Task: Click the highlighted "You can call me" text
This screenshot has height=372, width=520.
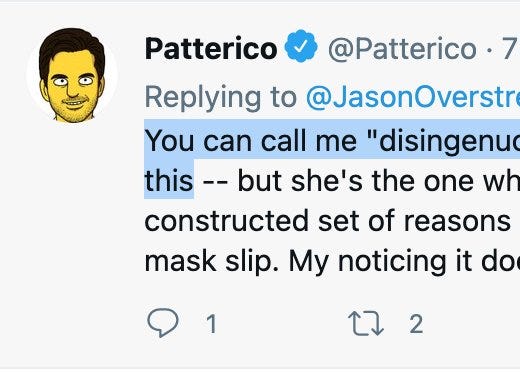Action: click(251, 141)
